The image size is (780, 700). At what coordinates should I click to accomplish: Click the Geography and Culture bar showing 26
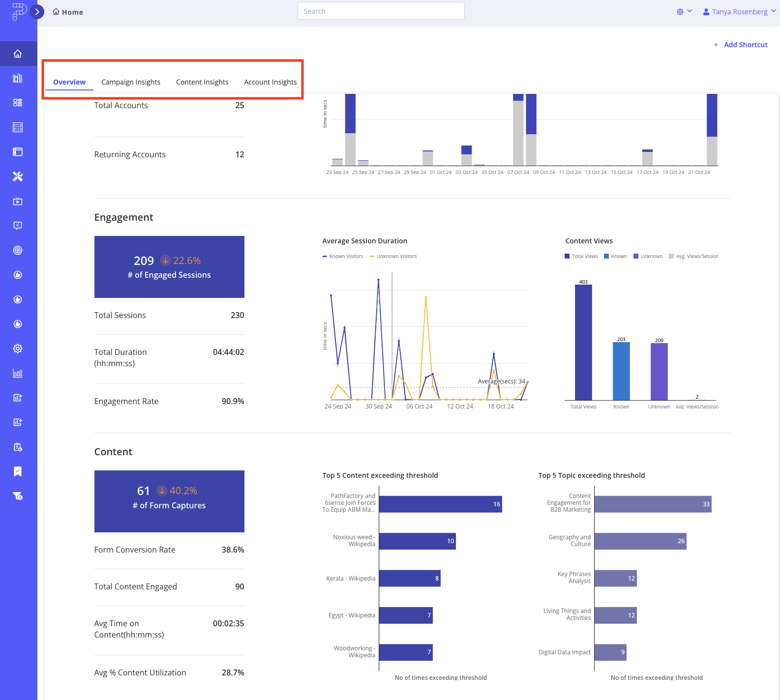[640, 541]
